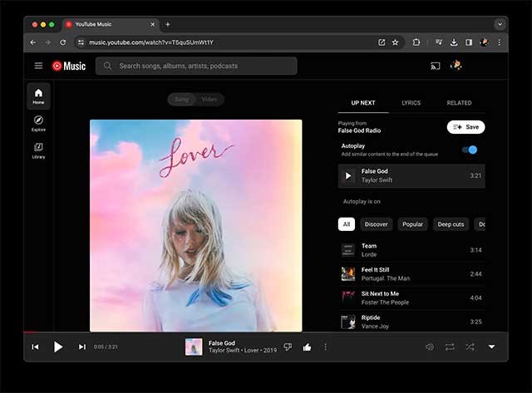Click the YouTube Music logo
The image size is (532, 393).
click(69, 66)
